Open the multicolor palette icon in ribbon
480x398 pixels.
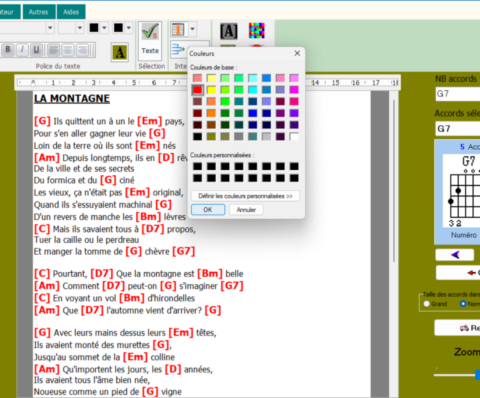pos(257,31)
